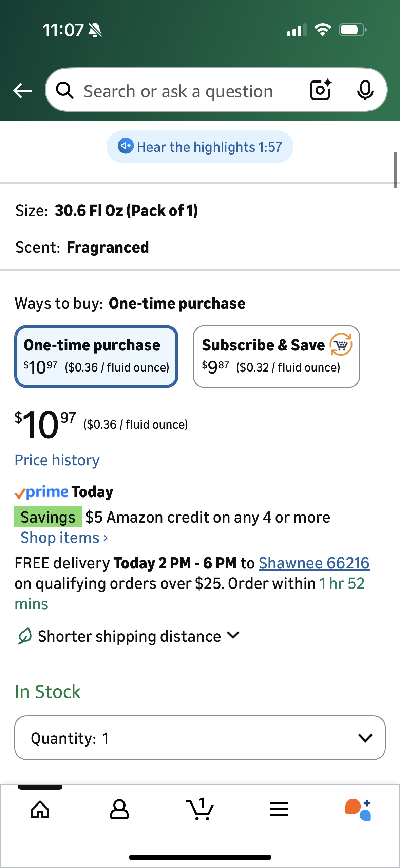Open the hamburger menu icon

point(279,810)
